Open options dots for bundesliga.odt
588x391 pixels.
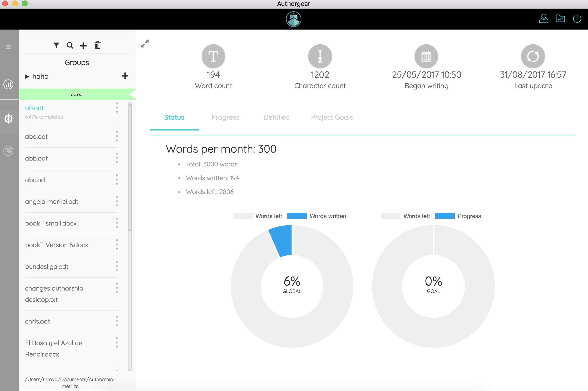click(117, 266)
